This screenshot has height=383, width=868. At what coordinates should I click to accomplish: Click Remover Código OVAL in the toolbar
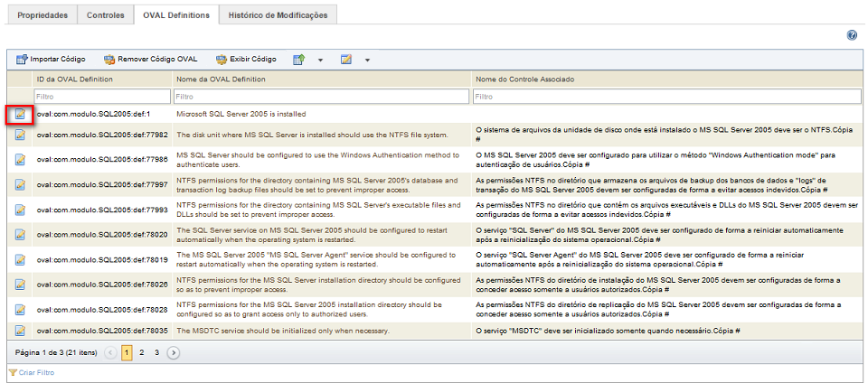point(150,59)
